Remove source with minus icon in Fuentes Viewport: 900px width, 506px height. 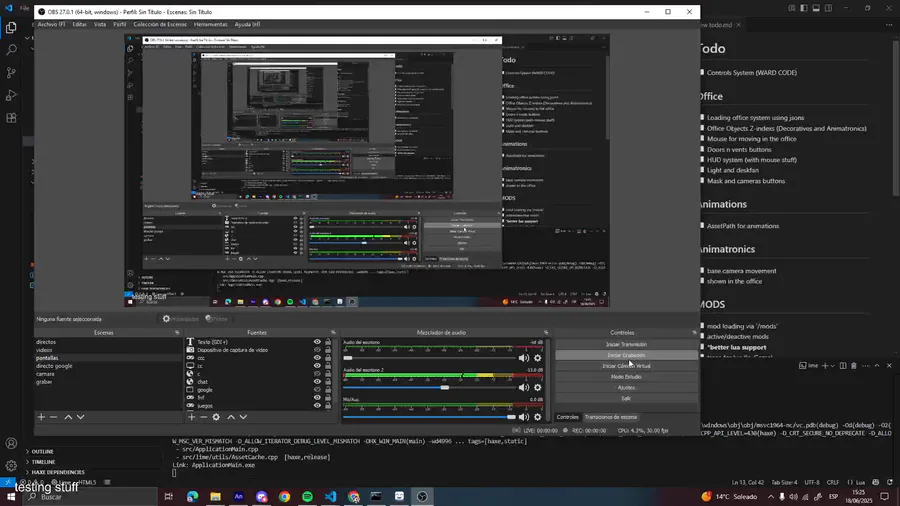204,417
